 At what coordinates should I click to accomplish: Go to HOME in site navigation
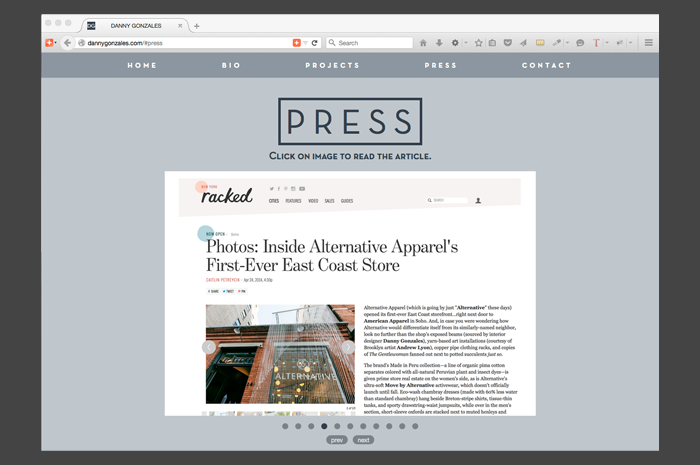pos(142,65)
